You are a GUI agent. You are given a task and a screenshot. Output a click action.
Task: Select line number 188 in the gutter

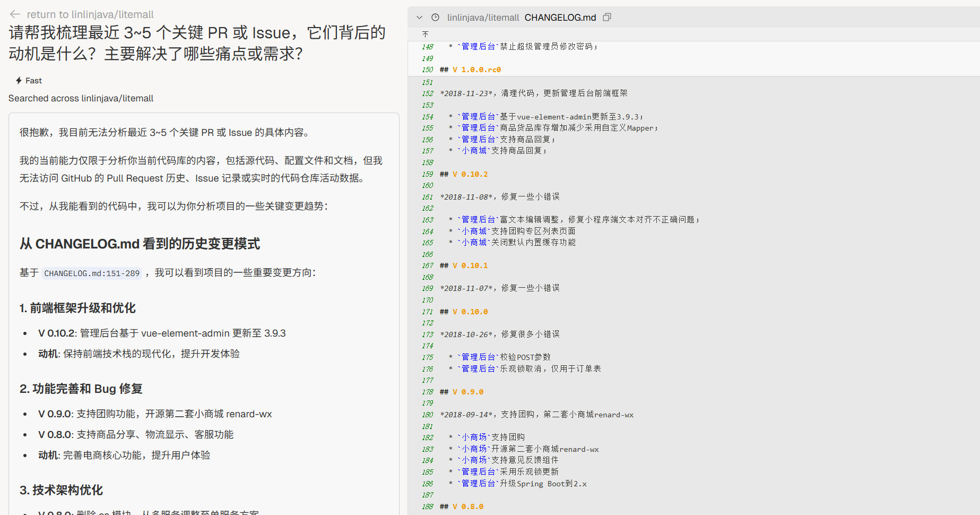[x=427, y=507]
